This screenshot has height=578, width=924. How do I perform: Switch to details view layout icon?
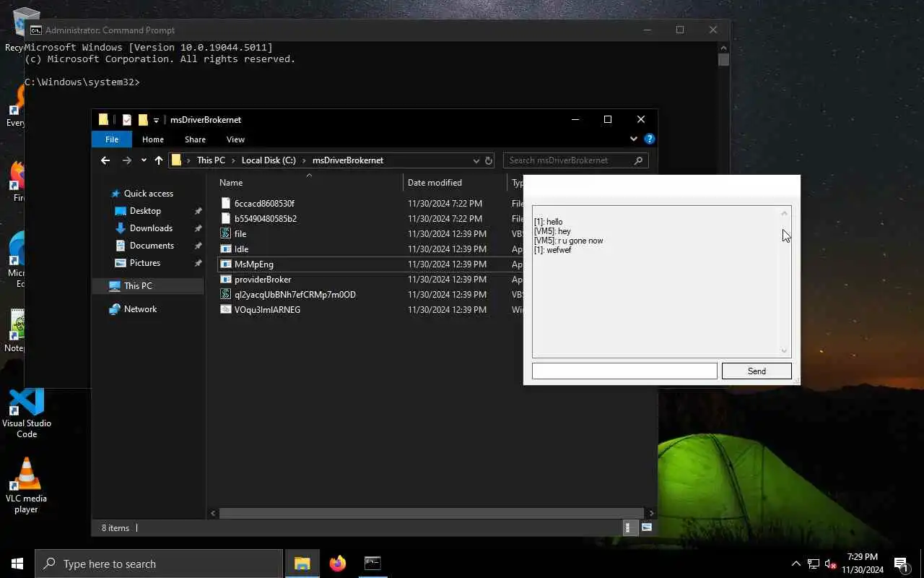pyautogui.click(x=629, y=528)
